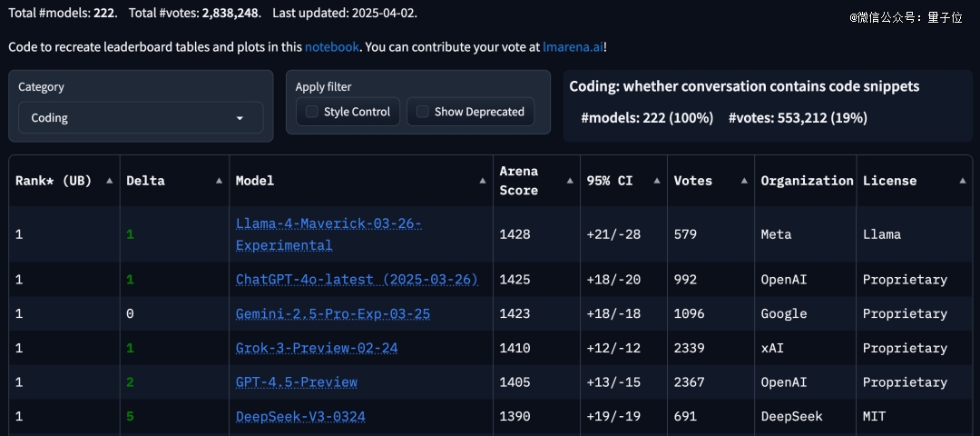Open the Category dropdown showing Coding
The height and width of the screenshot is (436, 980).
[x=141, y=117]
